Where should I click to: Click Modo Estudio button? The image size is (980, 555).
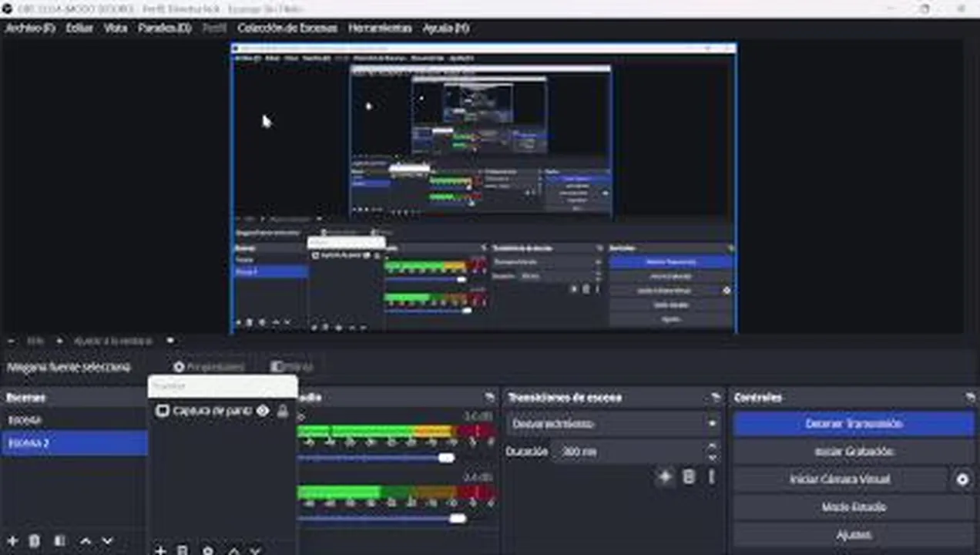click(x=854, y=507)
